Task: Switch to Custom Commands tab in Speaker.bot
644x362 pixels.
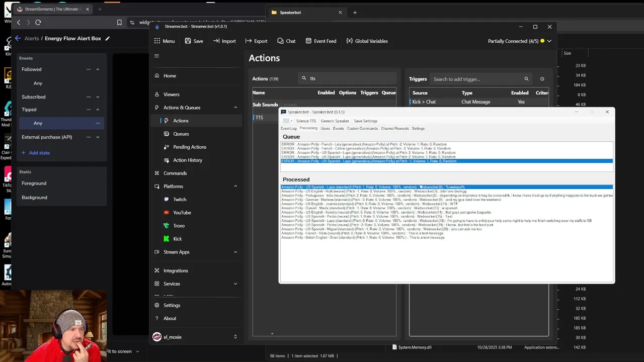Action: click(362, 128)
